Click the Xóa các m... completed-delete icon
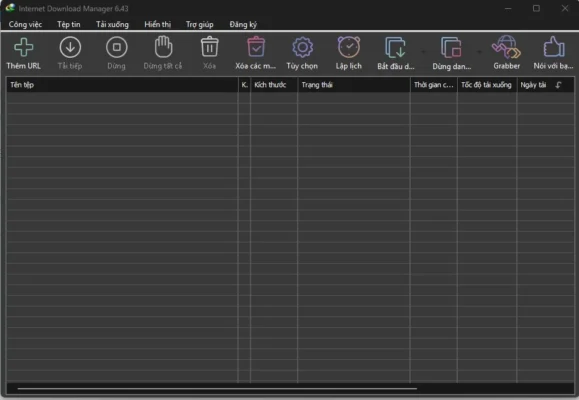 point(256,47)
